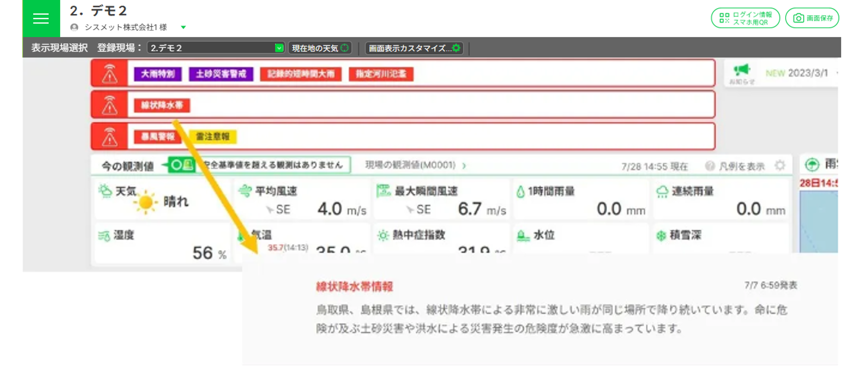Click the 画面保存 camera button
The height and width of the screenshot is (387, 868).
(812, 18)
